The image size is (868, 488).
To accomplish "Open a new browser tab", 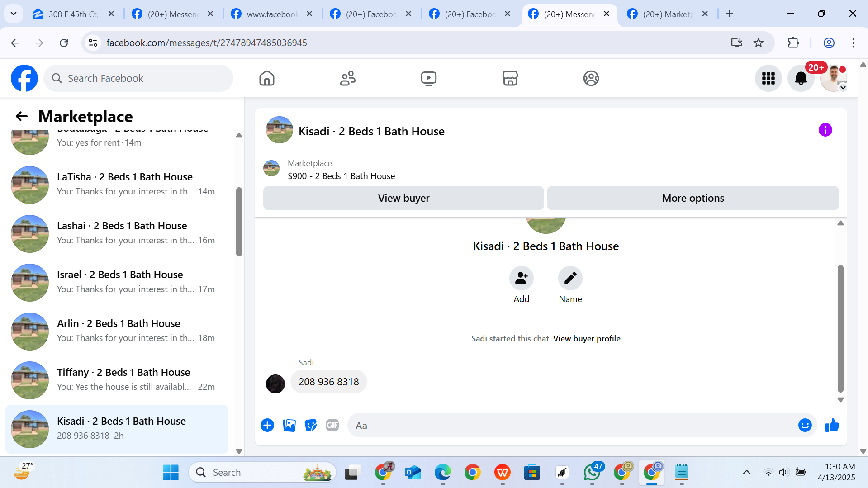I will [729, 14].
